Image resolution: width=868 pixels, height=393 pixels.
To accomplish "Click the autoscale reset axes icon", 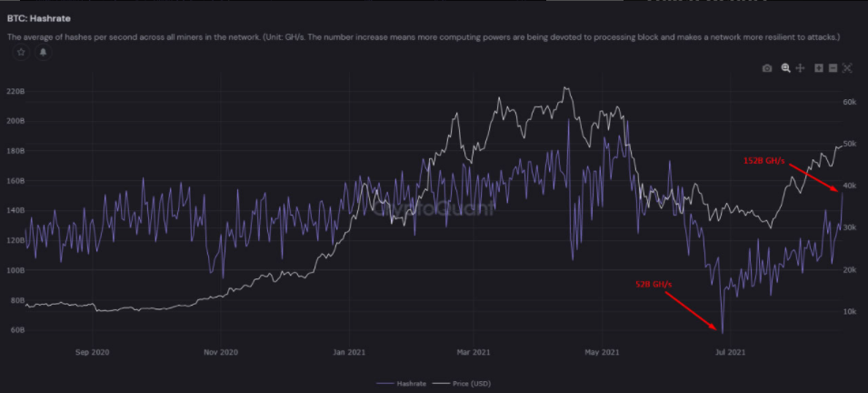I will coord(847,68).
